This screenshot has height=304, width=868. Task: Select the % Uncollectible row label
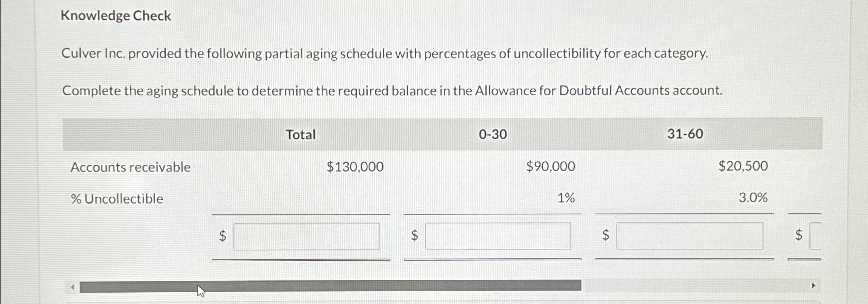(x=117, y=199)
